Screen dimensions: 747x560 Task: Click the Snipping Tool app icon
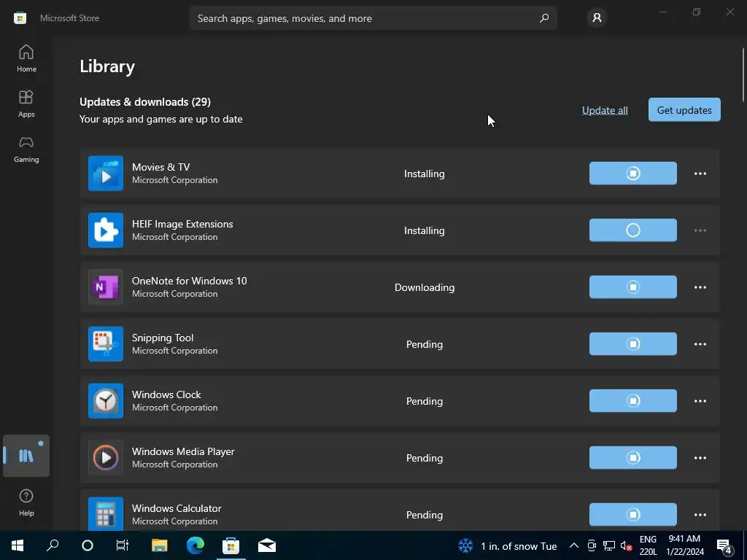(x=106, y=344)
